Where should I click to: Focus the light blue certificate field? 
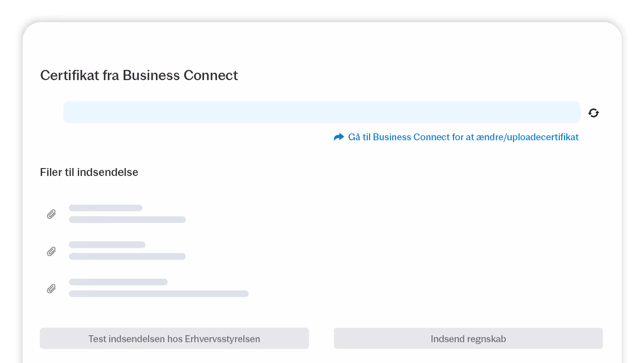tap(322, 112)
